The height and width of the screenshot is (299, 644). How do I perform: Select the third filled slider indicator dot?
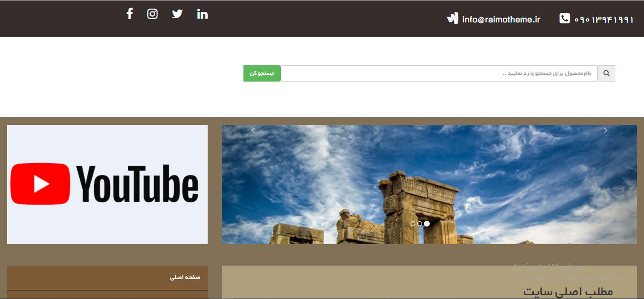427,224
